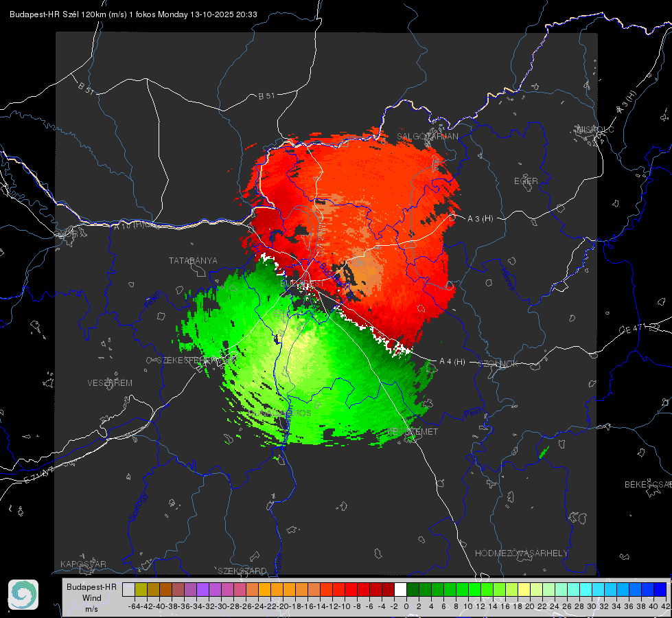The width and height of the screenshot is (672, 618).
Task: Click the BUDAPEST label at radar center
Action: click(302, 284)
